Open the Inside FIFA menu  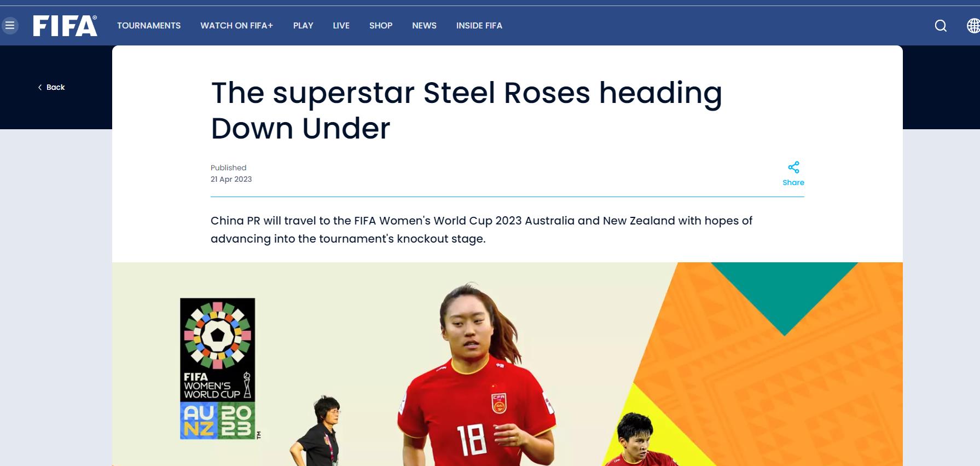[x=479, y=26]
